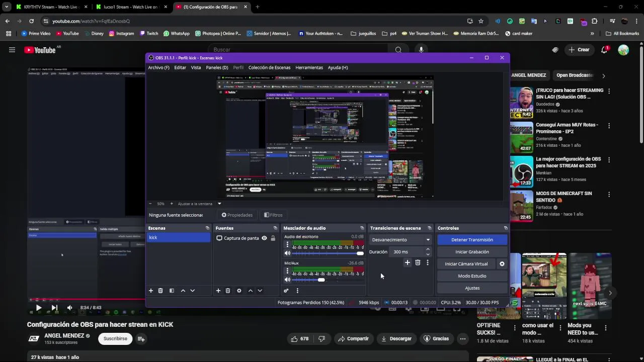The height and width of the screenshot is (362, 644).
Task: Click the Duración 300 ms input field
Action: point(407,252)
